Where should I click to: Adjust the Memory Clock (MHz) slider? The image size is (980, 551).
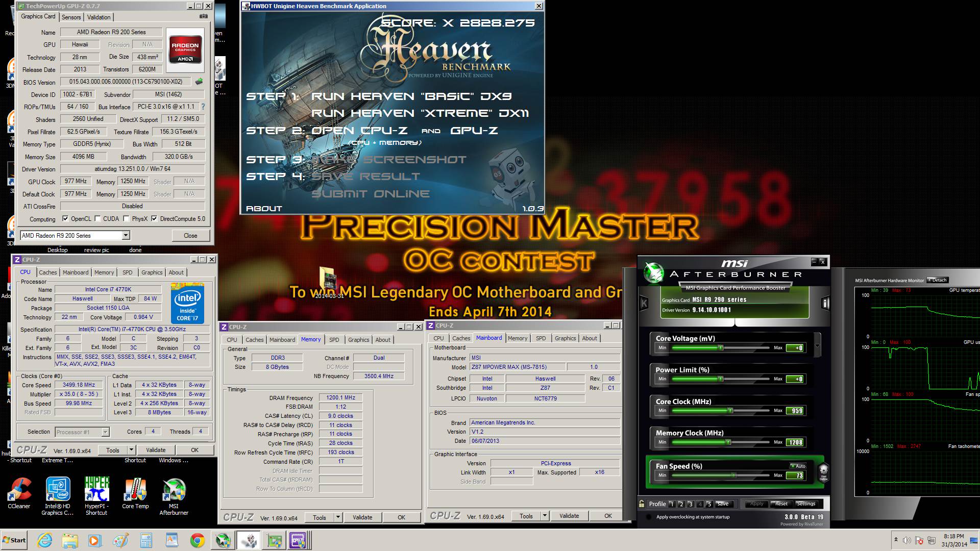(720, 442)
